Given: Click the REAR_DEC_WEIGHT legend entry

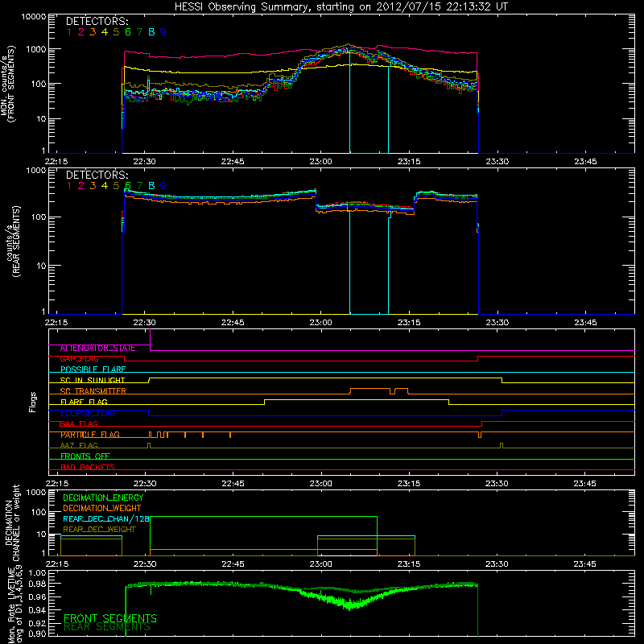Looking at the screenshot, I should point(99,530).
